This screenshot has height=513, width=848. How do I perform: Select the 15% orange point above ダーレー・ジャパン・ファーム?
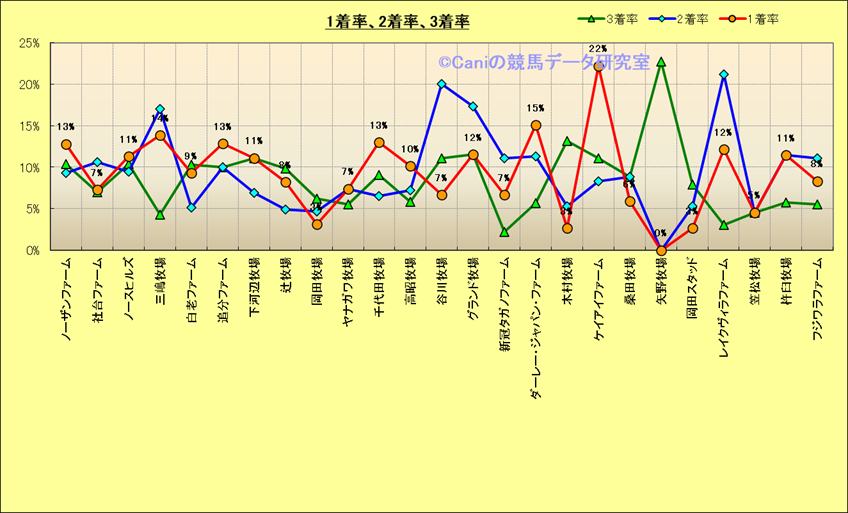tap(536, 125)
